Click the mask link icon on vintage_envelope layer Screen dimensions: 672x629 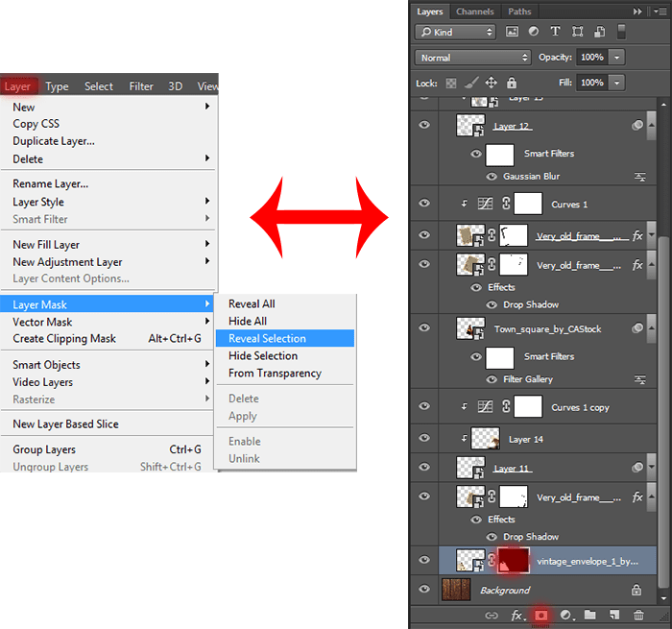(x=492, y=560)
